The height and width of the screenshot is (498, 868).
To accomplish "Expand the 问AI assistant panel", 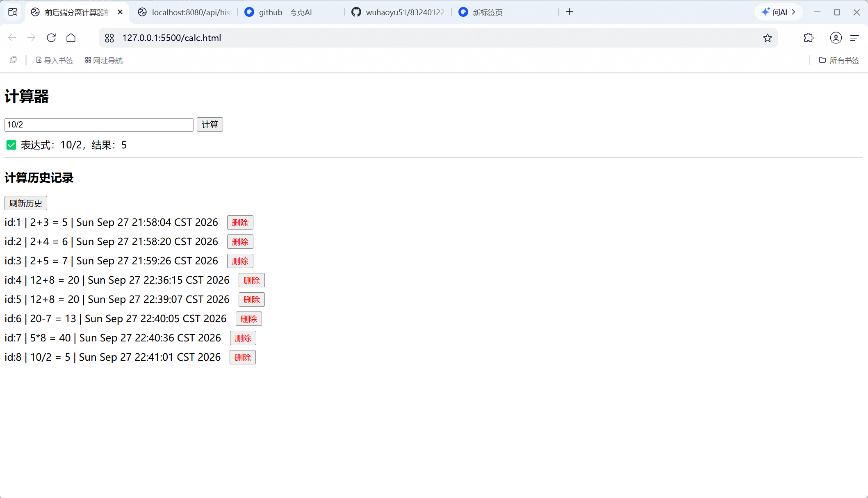I will point(778,12).
